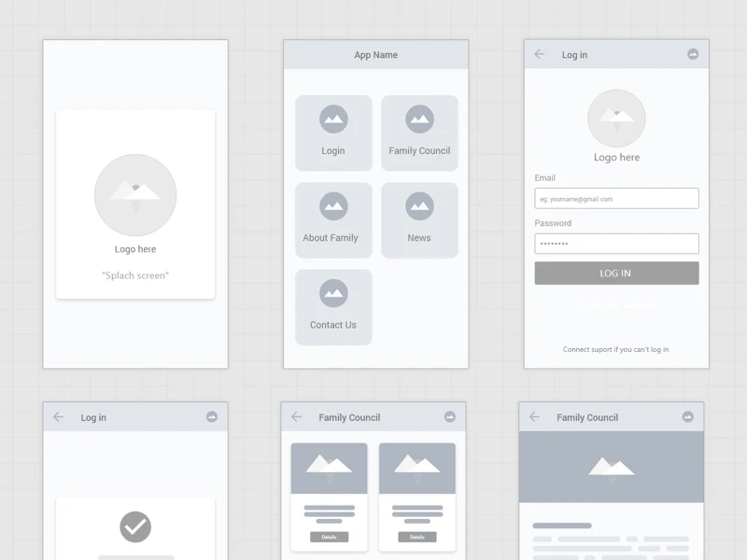Click image icon in bottom Log in header

pos(212,416)
